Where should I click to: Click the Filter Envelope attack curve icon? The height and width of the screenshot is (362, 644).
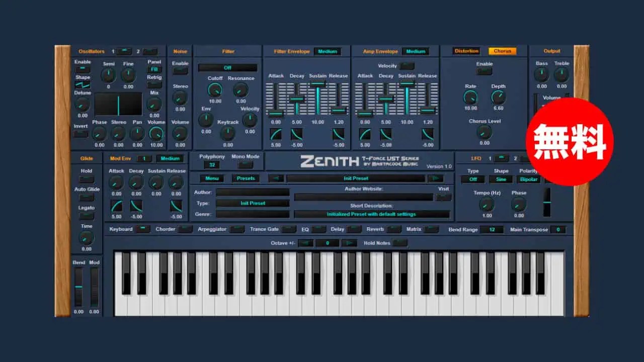pos(276,134)
